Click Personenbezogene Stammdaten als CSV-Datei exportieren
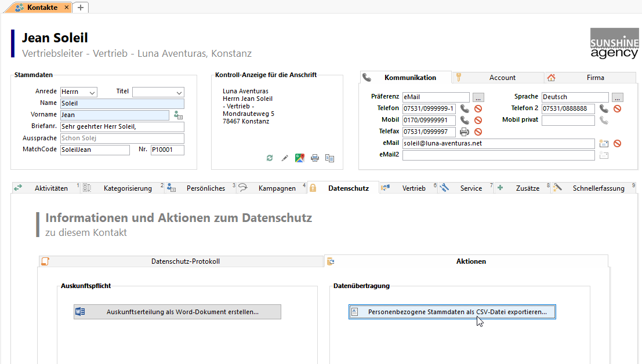The image size is (642, 364). [x=452, y=312]
